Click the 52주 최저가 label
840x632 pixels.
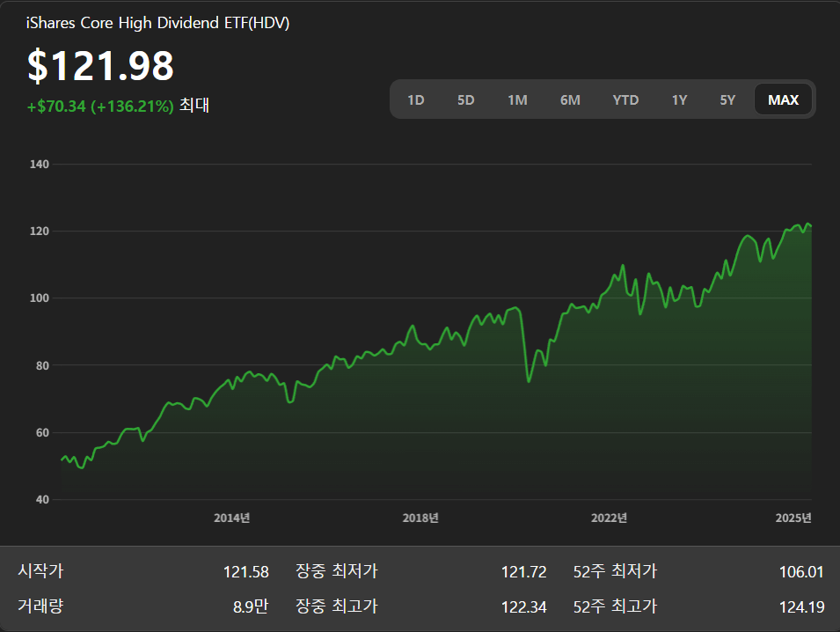[615, 570]
